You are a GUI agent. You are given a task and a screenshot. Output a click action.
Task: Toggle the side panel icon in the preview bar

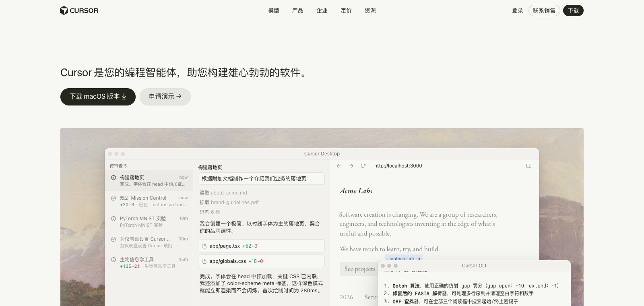point(529,166)
